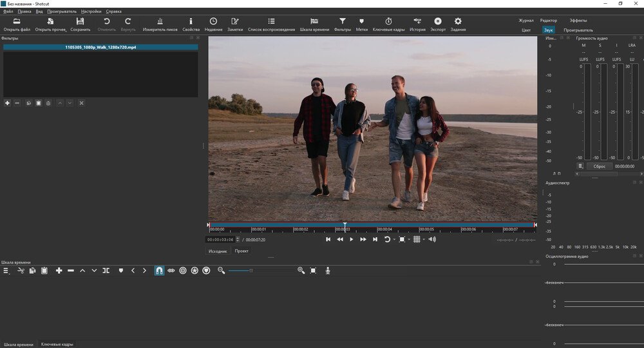Open the timeline hamburger menu
The width and height of the screenshot is (644, 348).
pyautogui.click(x=6, y=271)
